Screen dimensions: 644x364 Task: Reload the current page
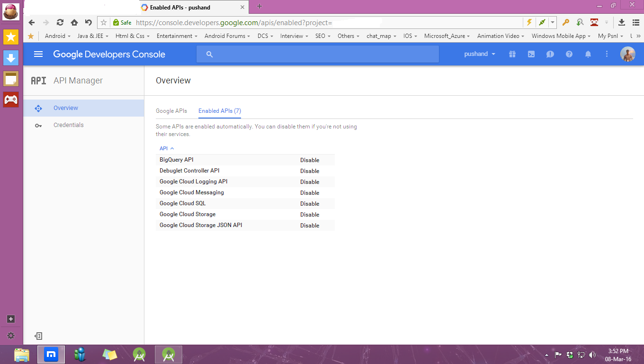click(x=60, y=22)
